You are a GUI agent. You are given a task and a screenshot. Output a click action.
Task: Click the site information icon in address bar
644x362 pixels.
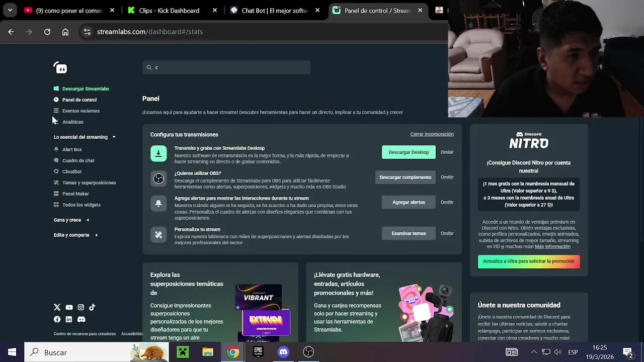pos(87,32)
